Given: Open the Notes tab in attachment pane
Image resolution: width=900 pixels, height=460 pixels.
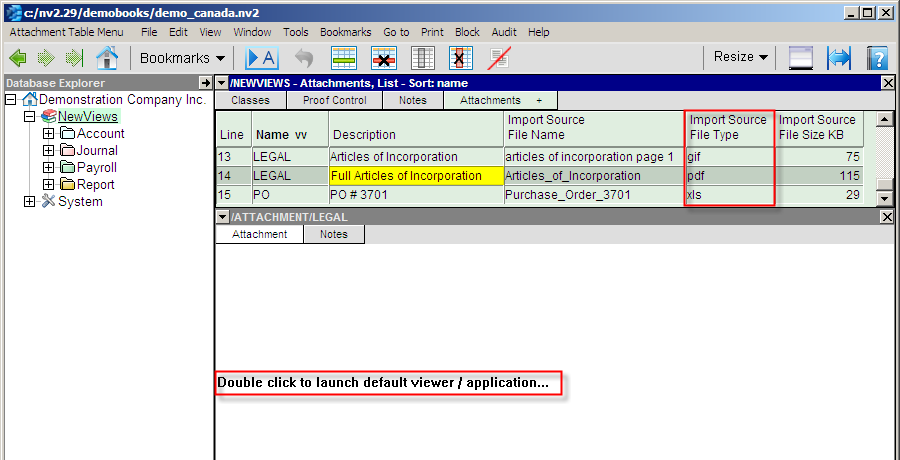Looking at the screenshot, I should pos(333,234).
